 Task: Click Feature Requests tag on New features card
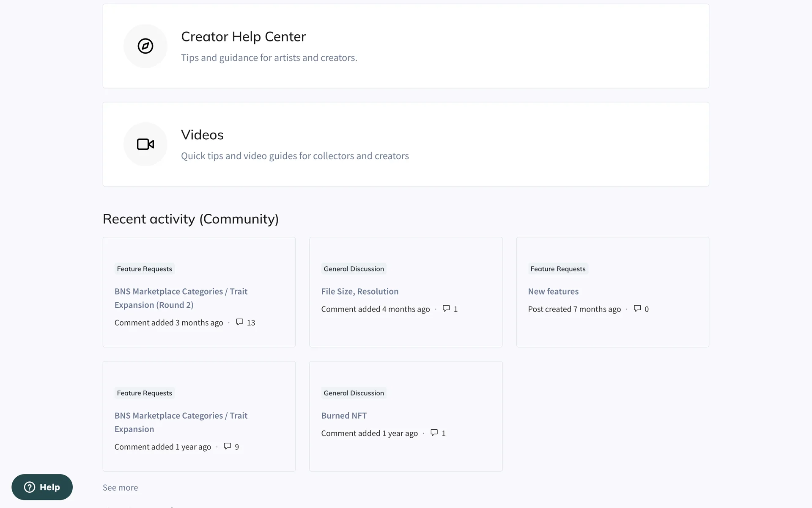[x=557, y=269]
